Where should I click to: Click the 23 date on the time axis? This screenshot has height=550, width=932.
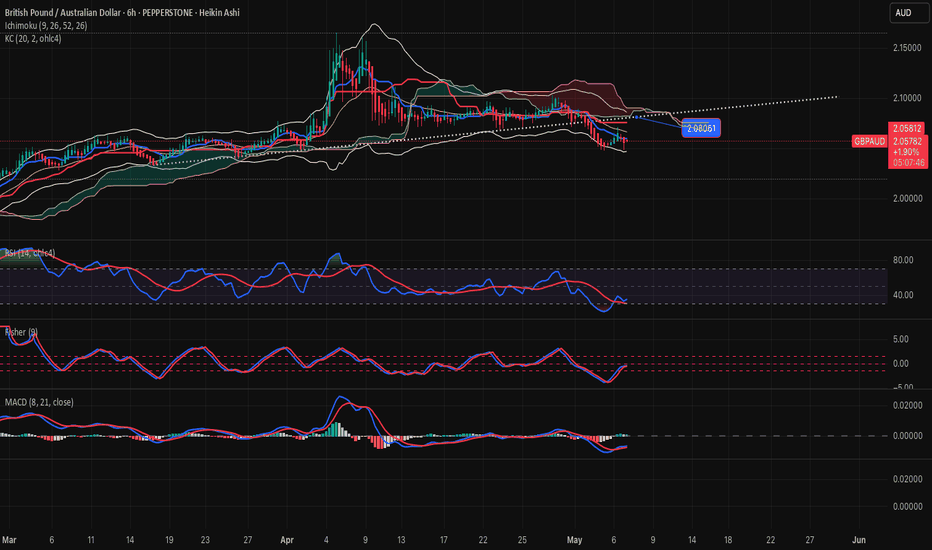click(205, 540)
